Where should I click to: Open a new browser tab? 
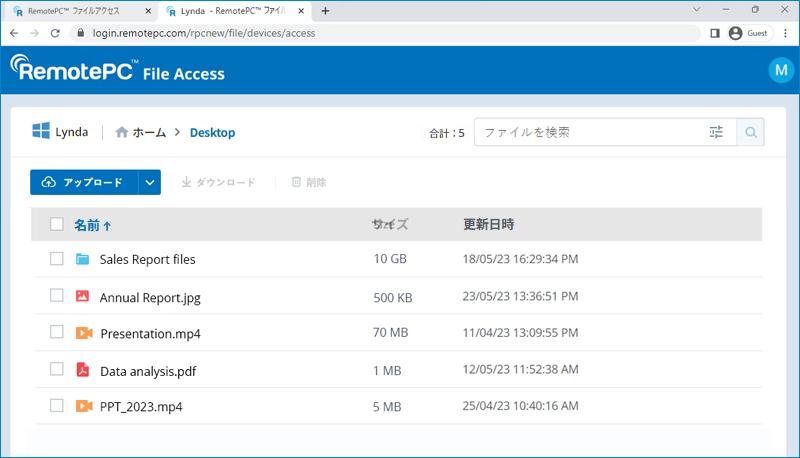click(326, 11)
